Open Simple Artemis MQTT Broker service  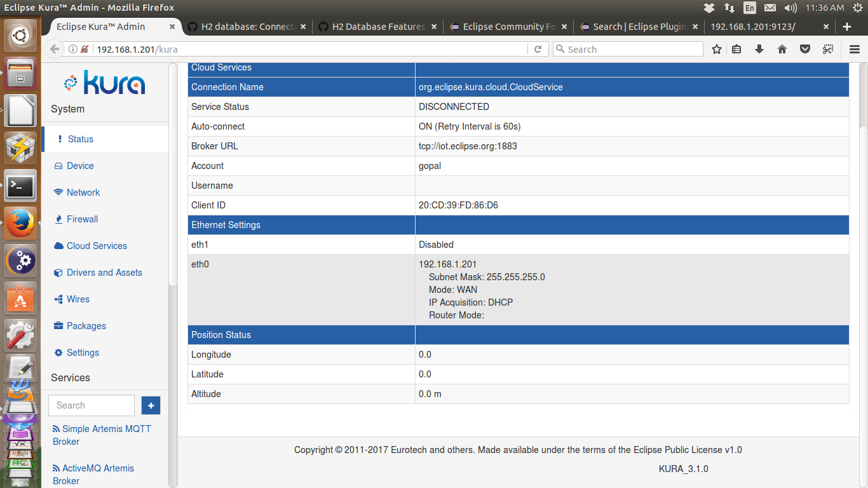point(102,435)
